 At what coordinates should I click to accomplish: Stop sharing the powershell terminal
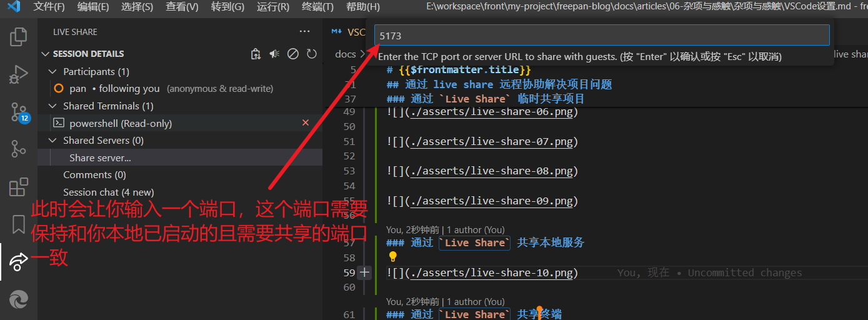[306, 123]
